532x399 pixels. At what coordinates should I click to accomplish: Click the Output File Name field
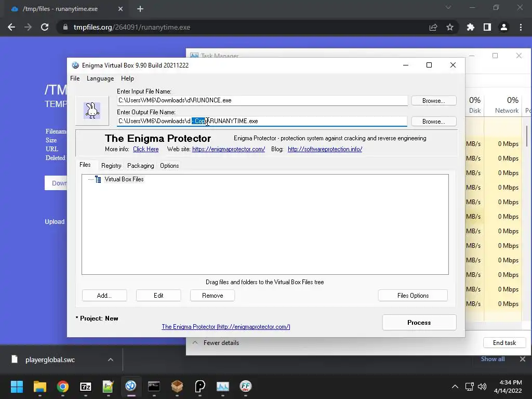[x=262, y=121]
